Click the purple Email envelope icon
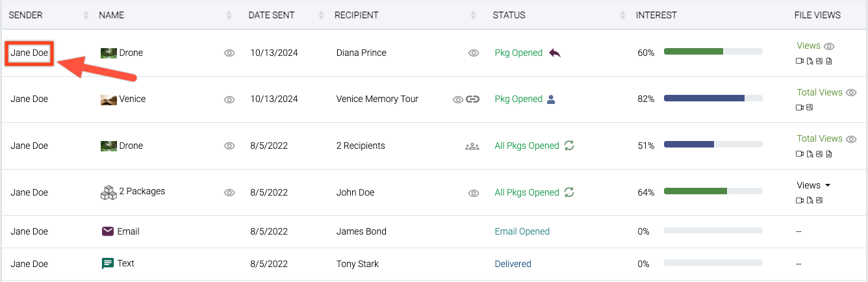This screenshot has width=868, height=282. coord(108,231)
